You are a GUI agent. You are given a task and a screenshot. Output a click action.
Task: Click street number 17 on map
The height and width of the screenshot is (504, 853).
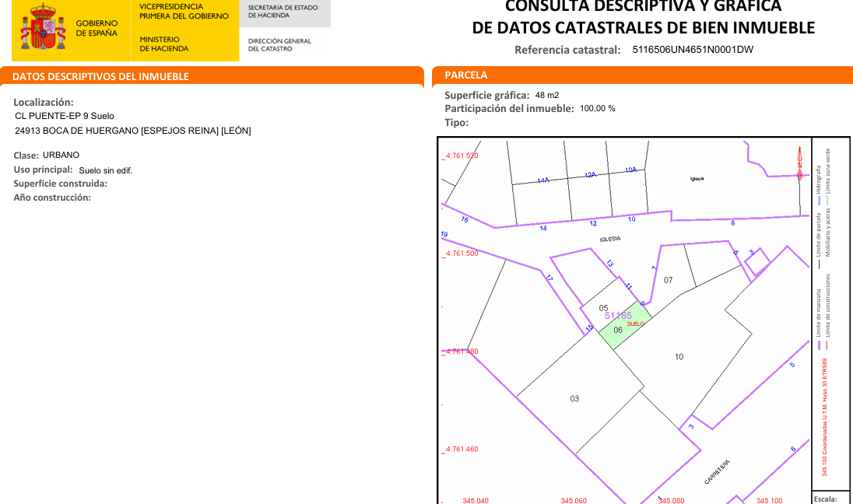click(549, 278)
